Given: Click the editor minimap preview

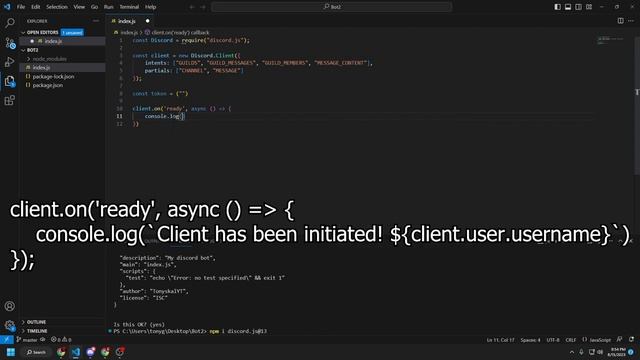Looking at the screenshot, I should coord(611,40).
